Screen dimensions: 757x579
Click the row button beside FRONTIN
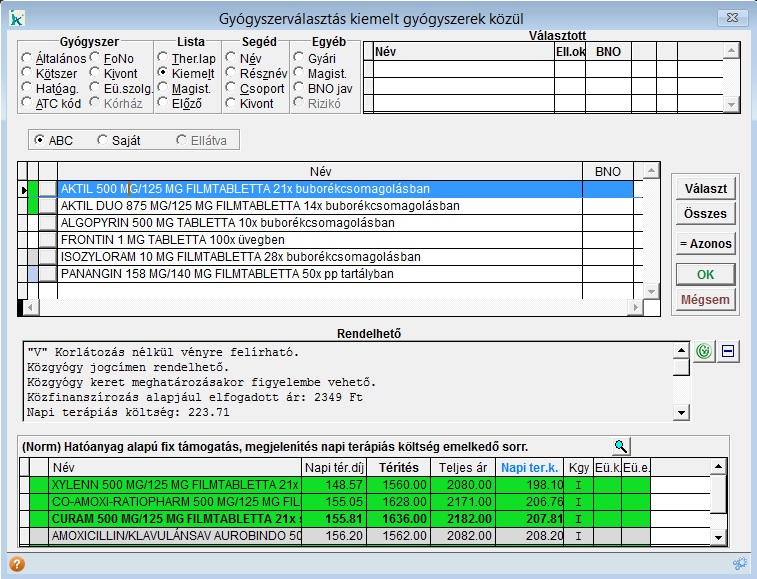[x=48, y=240]
